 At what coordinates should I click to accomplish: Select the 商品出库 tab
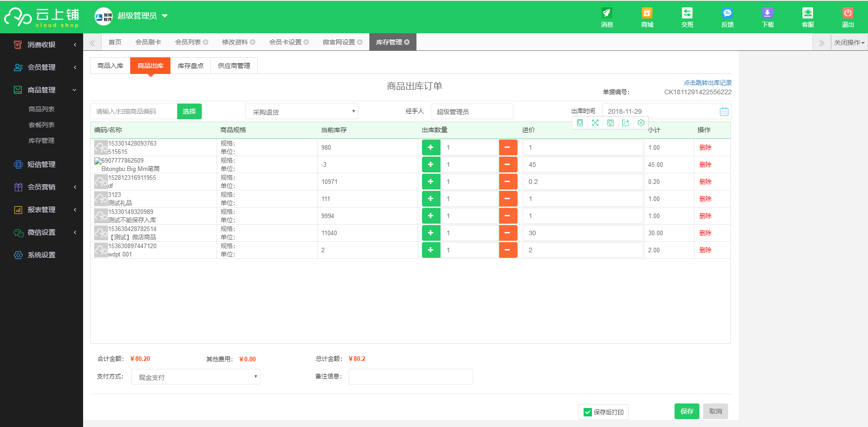click(x=151, y=66)
